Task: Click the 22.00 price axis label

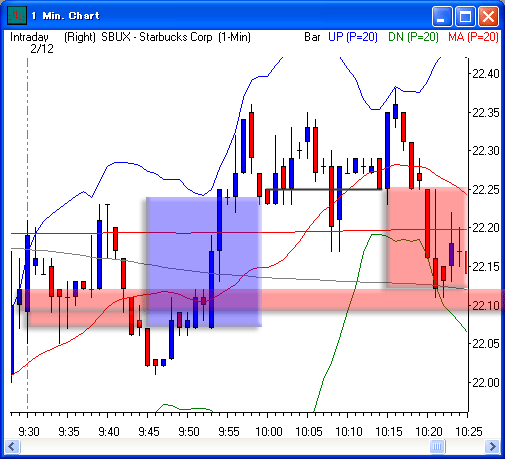Action: pos(486,382)
